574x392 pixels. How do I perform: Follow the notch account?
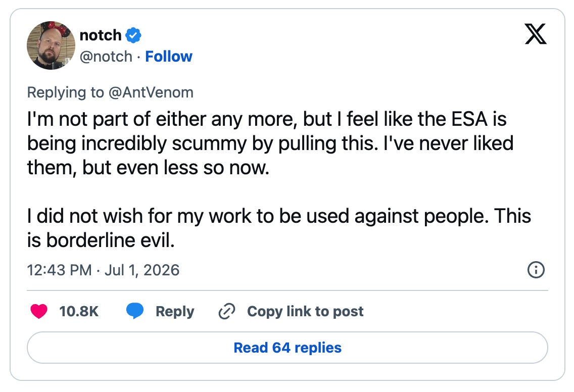(x=169, y=57)
